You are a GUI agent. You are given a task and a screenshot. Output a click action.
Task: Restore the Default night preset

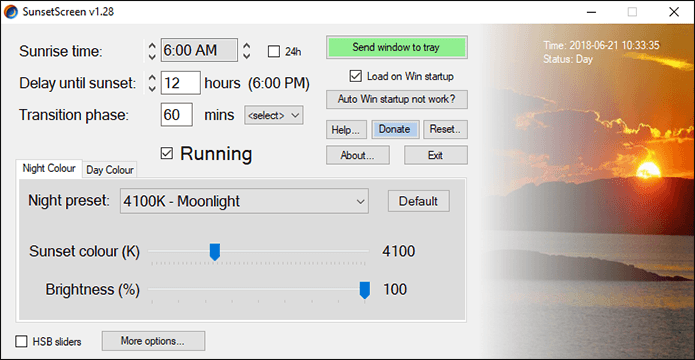point(418,201)
